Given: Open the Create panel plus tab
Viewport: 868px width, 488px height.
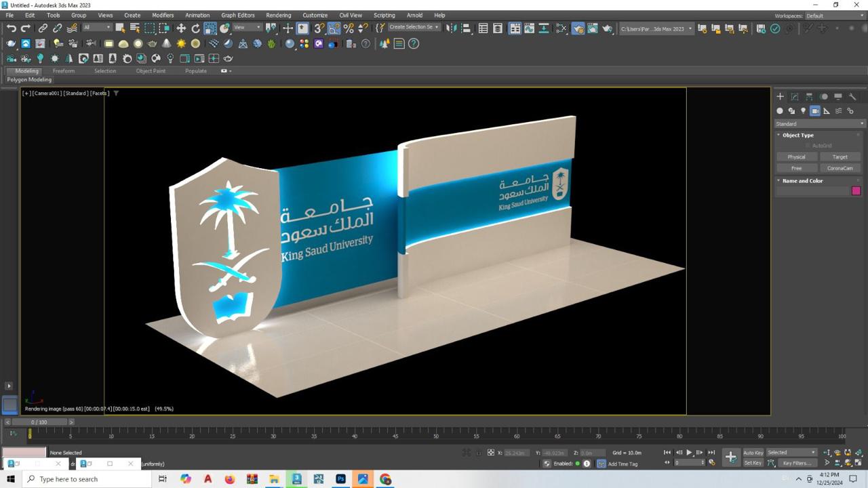Looking at the screenshot, I should [780, 96].
